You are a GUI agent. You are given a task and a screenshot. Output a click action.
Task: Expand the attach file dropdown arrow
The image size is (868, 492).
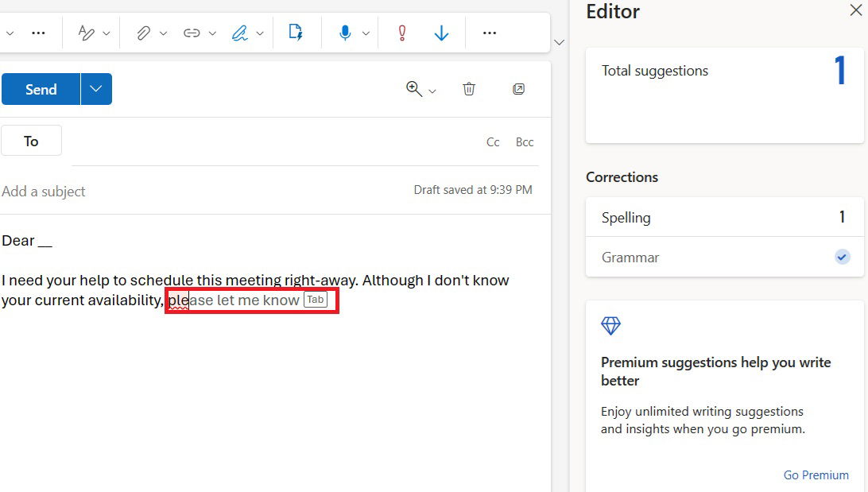coord(161,33)
